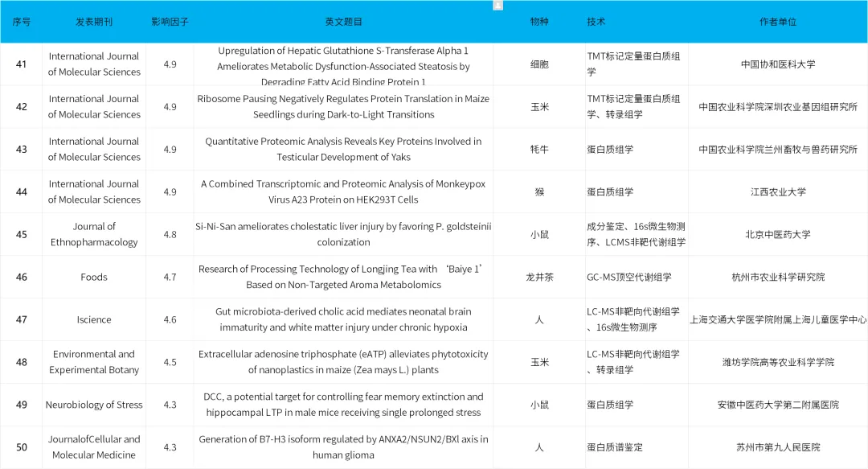
Task: Click impact factor 4.7 cell
Action: pos(170,277)
